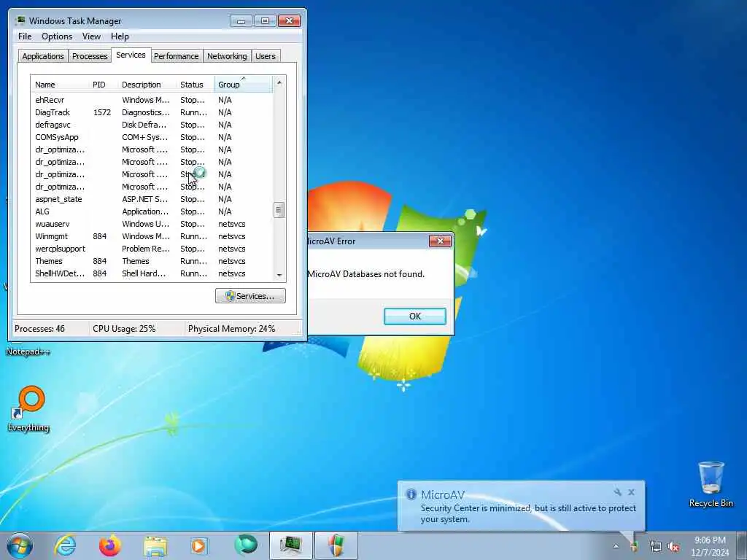The image size is (747, 560).
Task: Open Everything desktop shortcut
Action: coord(28,408)
